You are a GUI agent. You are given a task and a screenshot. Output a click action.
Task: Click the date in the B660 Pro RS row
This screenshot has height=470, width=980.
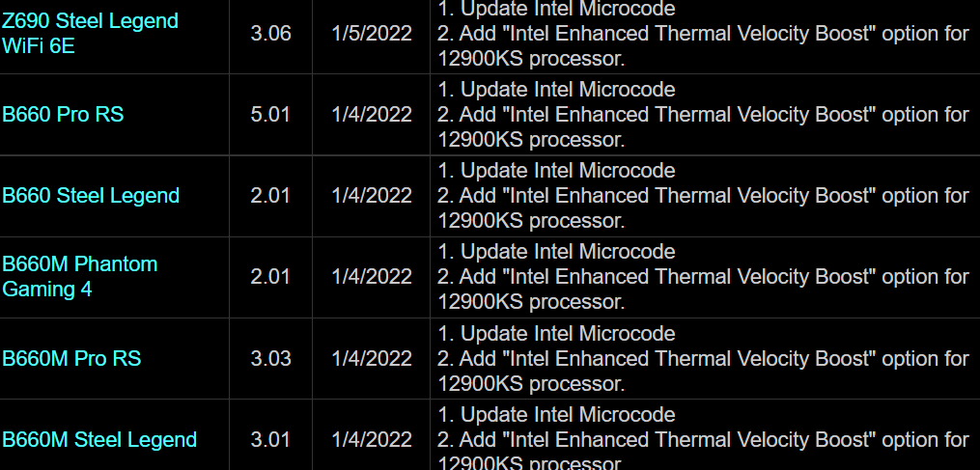[x=372, y=114]
